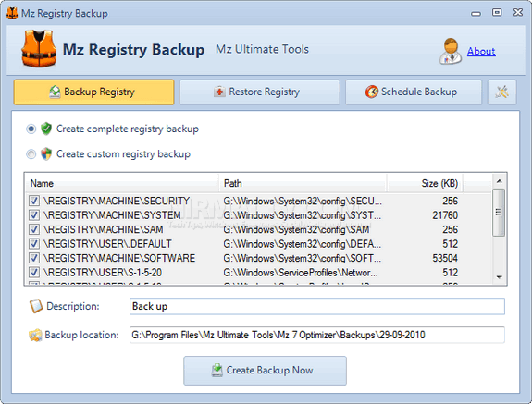The width and height of the screenshot is (532, 404).
Task: Click the red cross Restore Registry icon
Action: (x=219, y=92)
